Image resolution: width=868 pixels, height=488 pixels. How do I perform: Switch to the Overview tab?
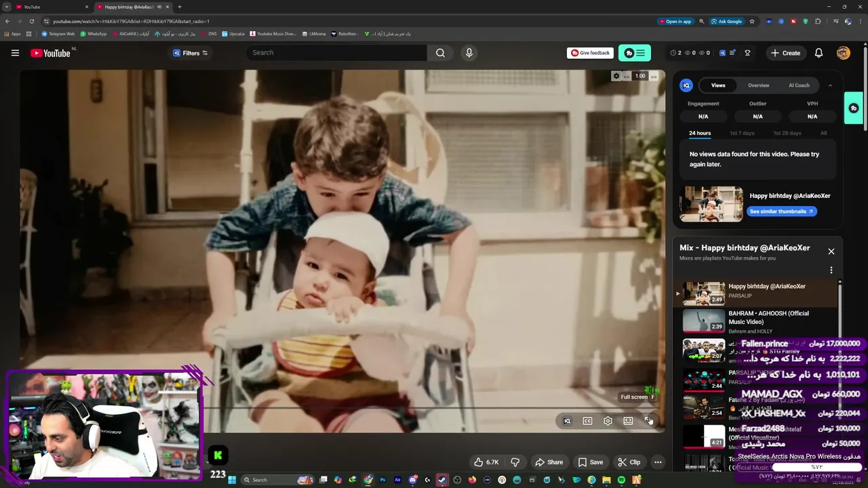[x=758, y=85]
